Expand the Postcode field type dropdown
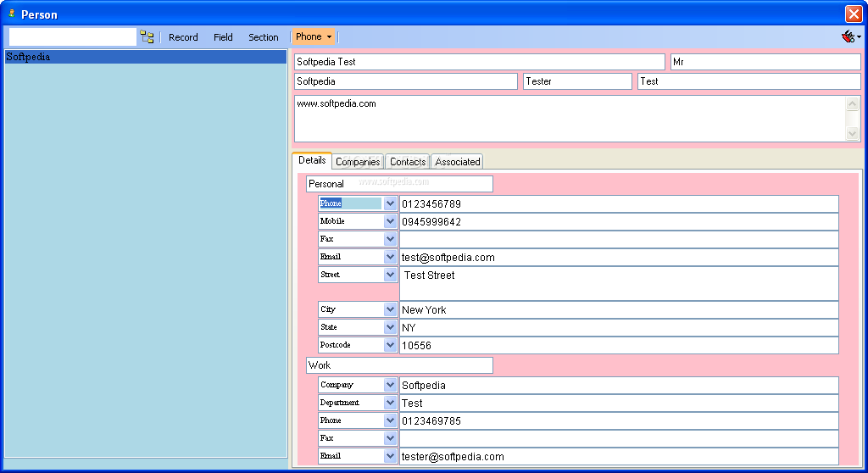This screenshot has height=473, width=868. pyautogui.click(x=390, y=344)
